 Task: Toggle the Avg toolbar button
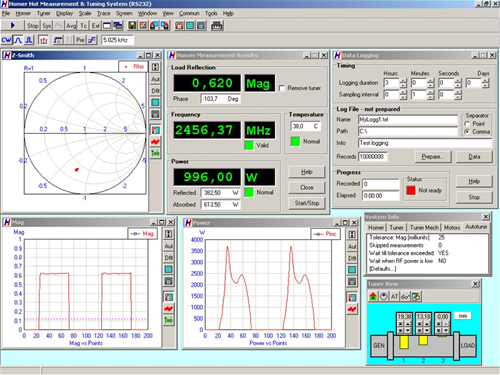71,26
